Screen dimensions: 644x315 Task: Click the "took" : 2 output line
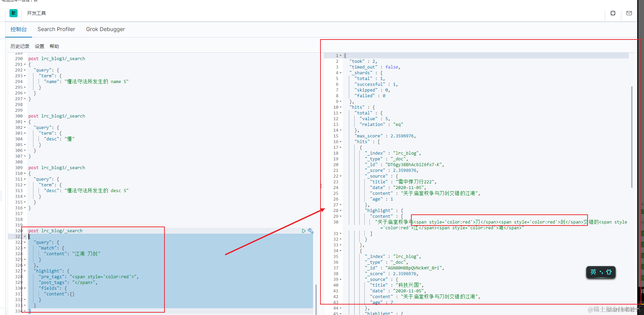point(363,61)
